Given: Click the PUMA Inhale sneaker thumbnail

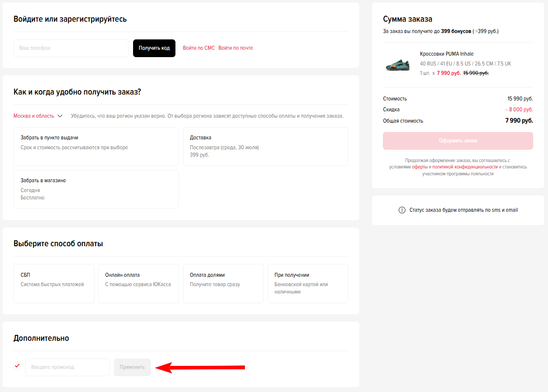Looking at the screenshot, I should point(398,64).
